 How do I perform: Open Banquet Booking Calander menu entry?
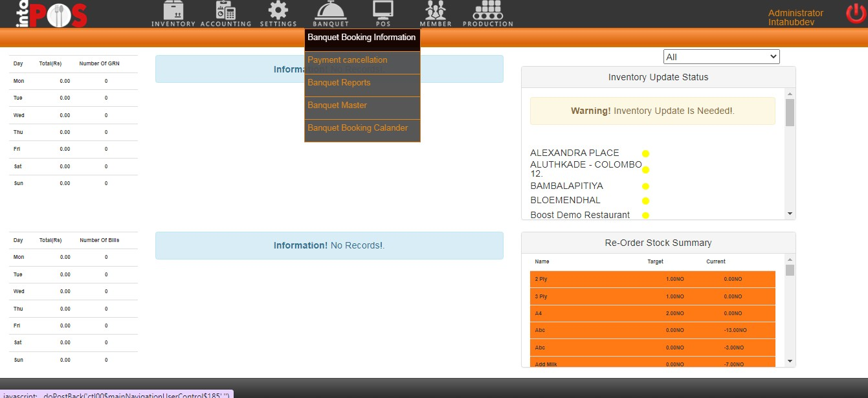[358, 128]
